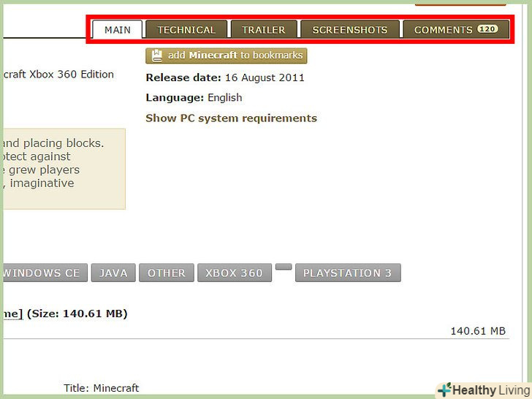Select the PLAYSTATION 3 platform button
Image resolution: width=532 pixels, height=399 pixels.
point(348,273)
